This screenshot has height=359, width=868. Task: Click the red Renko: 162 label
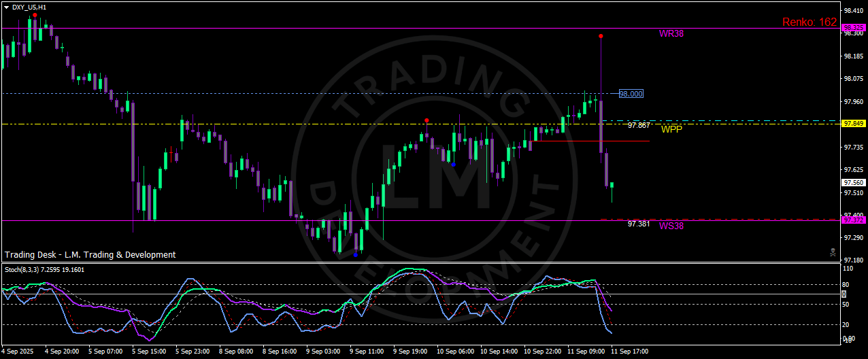809,22
